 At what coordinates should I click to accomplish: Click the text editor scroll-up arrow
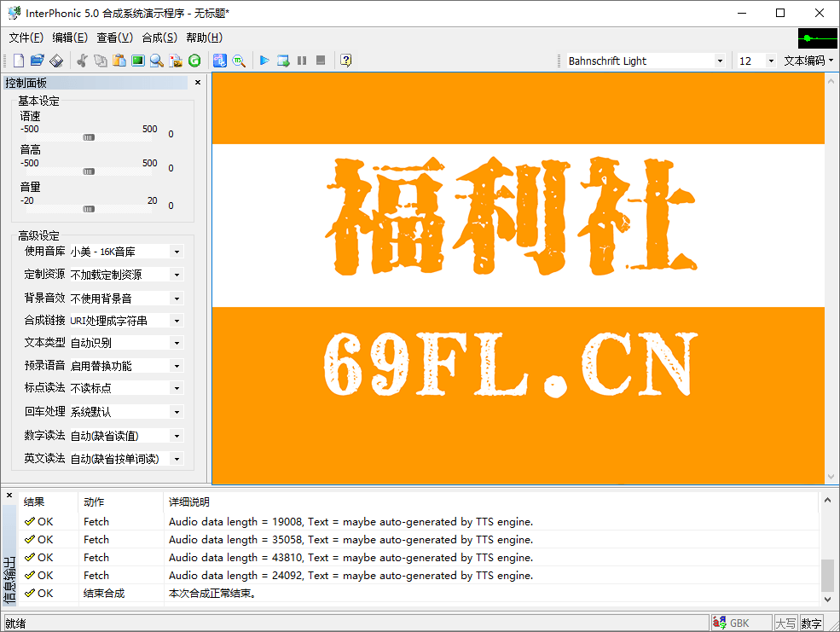click(831, 81)
